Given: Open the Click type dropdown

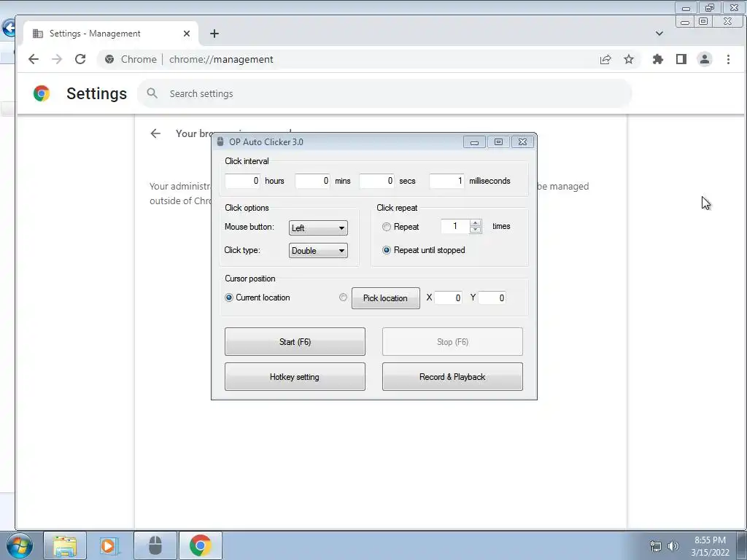Looking at the screenshot, I should pyautogui.click(x=318, y=251).
